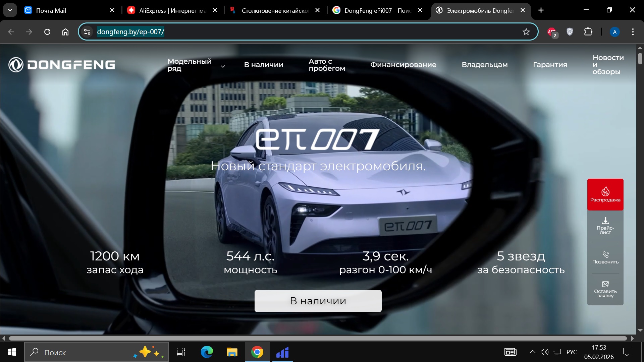Download the Прайс-лист price list
The image size is (644, 362).
[x=605, y=226]
